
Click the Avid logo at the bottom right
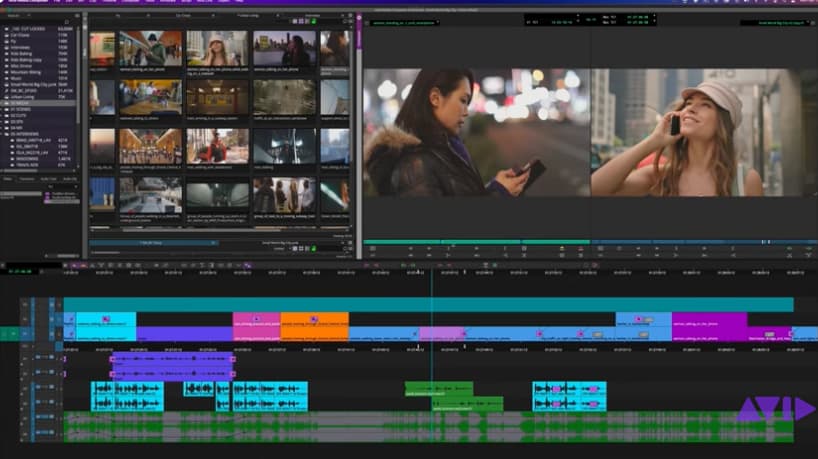coord(776,409)
